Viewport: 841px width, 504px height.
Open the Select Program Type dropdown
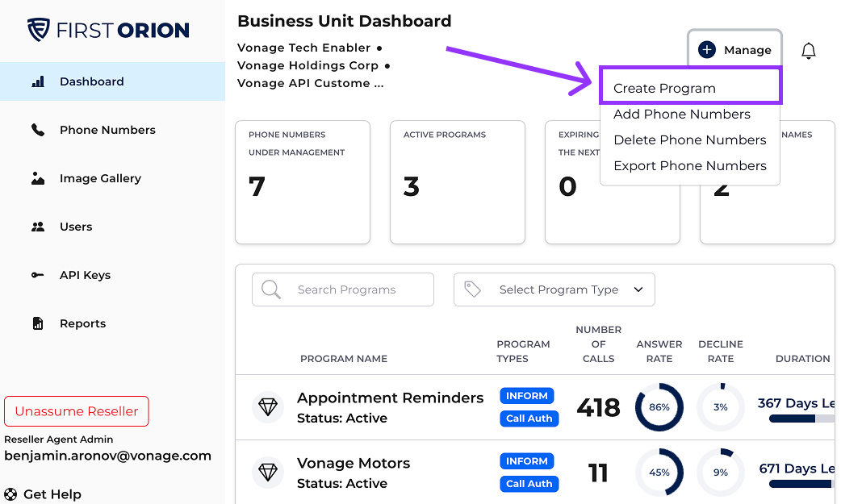(554, 289)
